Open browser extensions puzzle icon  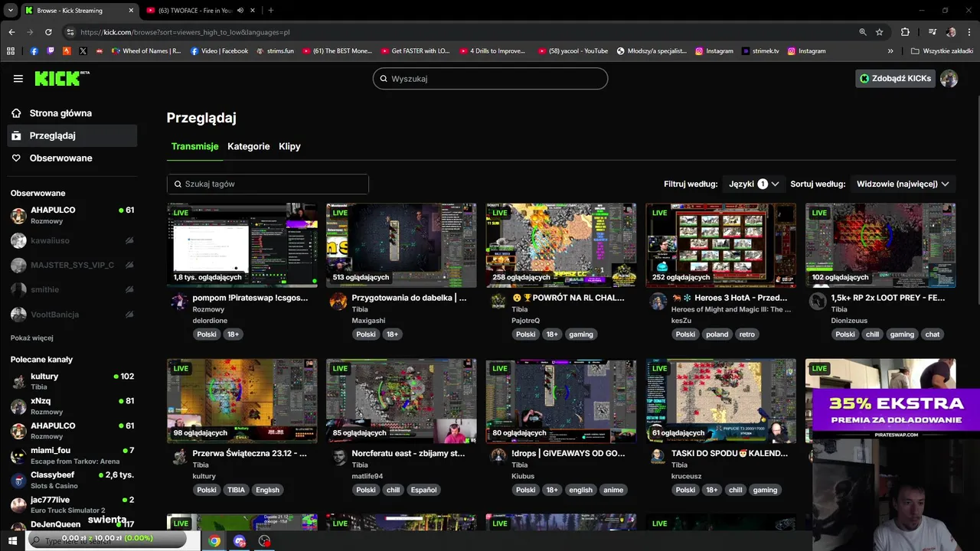tap(905, 32)
